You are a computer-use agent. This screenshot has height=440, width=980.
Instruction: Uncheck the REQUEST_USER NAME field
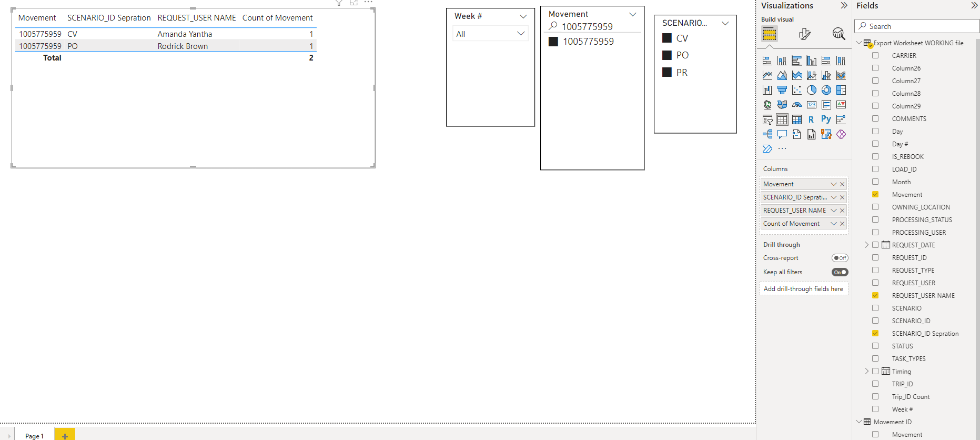click(x=875, y=295)
